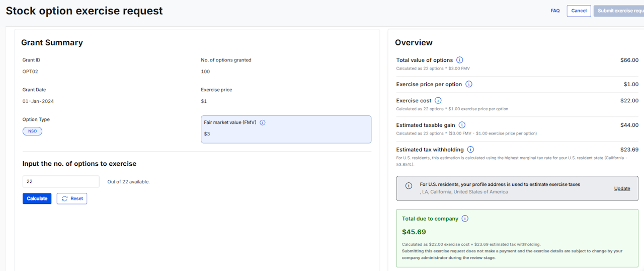Image resolution: width=644 pixels, height=271 pixels.
Task: Click info icon next to Estimated tax withholding
Action: (x=470, y=150)
